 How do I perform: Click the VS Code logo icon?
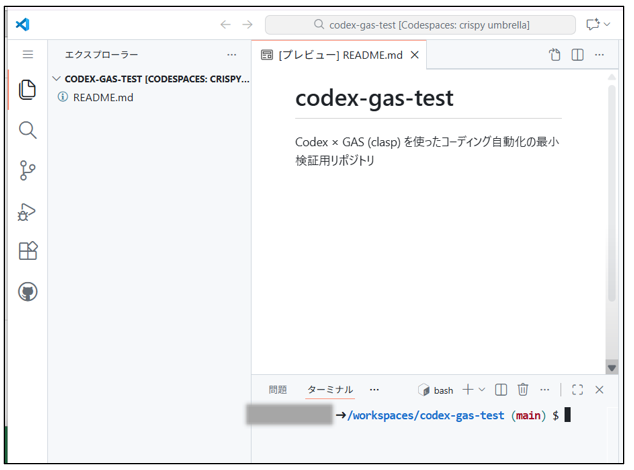click(x=23, y=24)
